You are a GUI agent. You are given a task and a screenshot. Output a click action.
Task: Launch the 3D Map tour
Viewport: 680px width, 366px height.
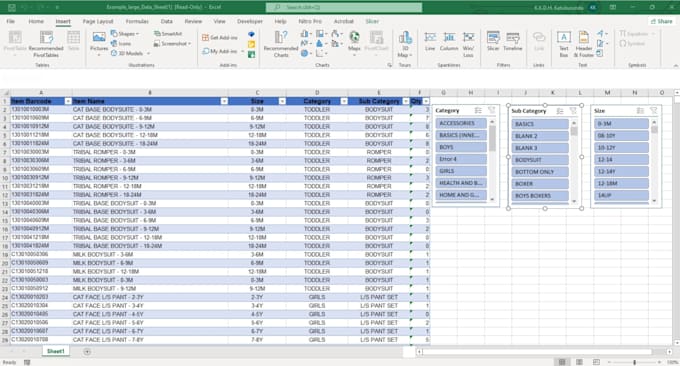405,44
